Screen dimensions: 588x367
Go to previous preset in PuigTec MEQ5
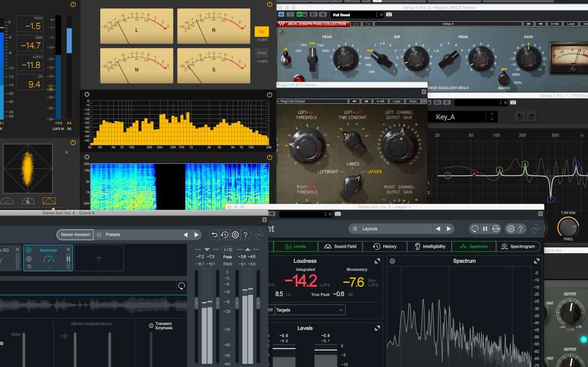click(x=529, y=24)
